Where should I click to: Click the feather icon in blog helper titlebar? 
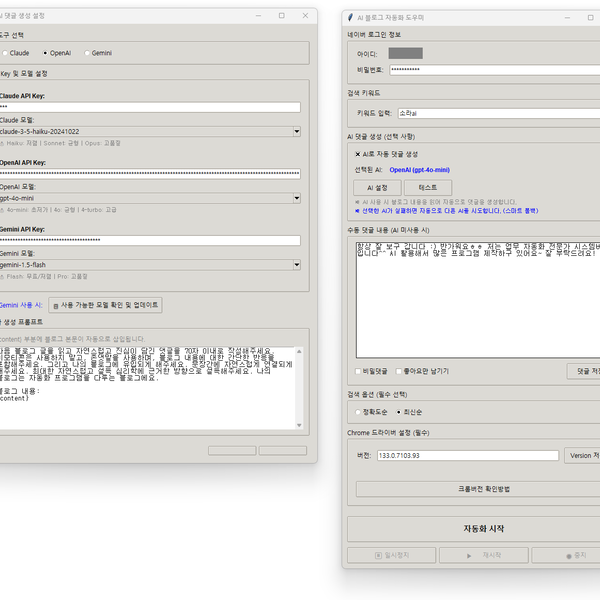tap(350, 18)
